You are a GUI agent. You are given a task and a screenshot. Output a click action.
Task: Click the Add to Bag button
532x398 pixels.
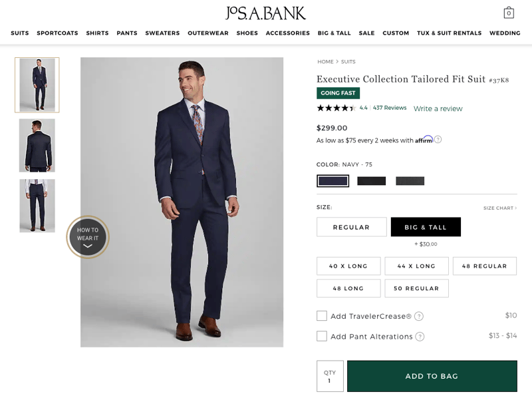pyautogui.click(x=432, y=376)
